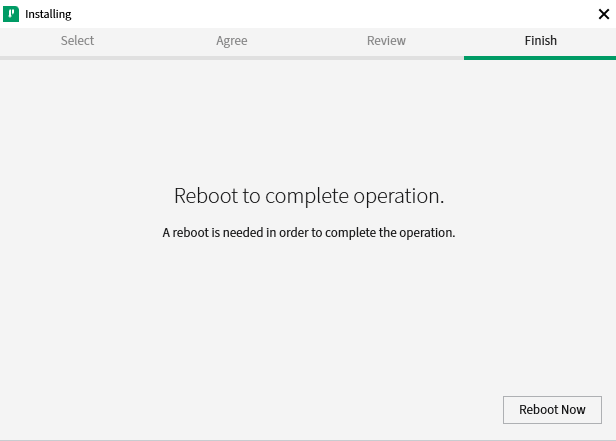Click the green progress bar under Finish
The width and height of the screenshot is (616, 441).
pos(540,58)
